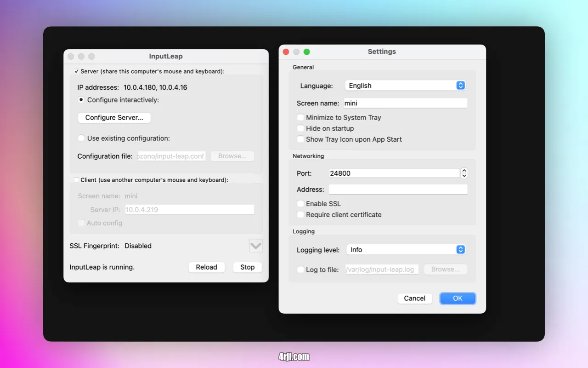This screenshot has width=588, height=368.
Task: Enable Minimize to System Tray
Action: [x=300, y=118]
